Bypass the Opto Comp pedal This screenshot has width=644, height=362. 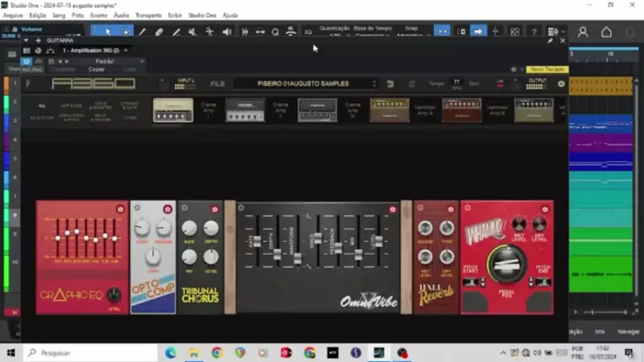tap(167, 209)
